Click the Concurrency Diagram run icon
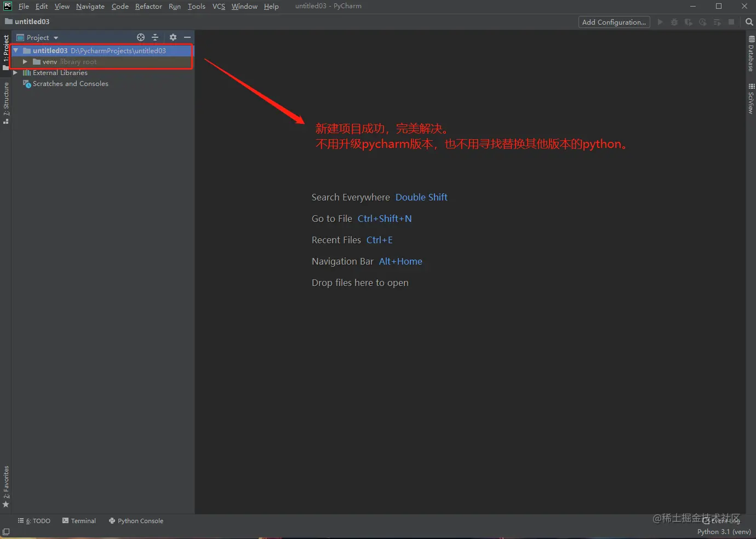This screenshot has height=539, width=756. [x=717, y=22]
